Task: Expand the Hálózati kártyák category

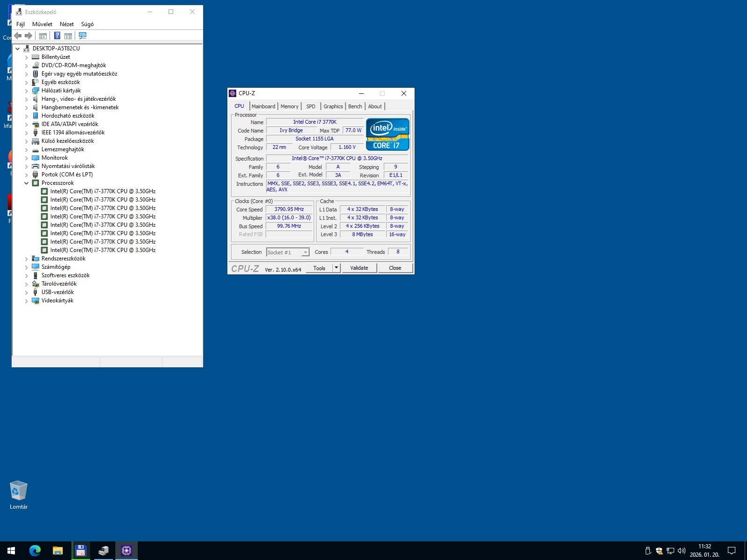Action: tap(26, 91)
